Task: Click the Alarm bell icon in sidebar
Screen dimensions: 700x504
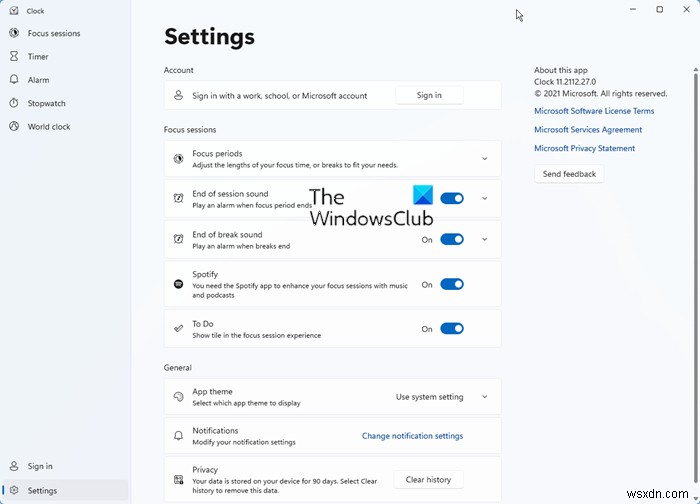Action: [x=14, y=80]
